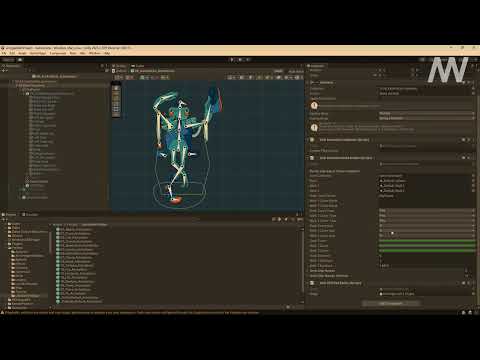Image resolution: width=480 pixels, height=360 pixels.
Task: Open the Assets menu
Action: coord(22,53)
